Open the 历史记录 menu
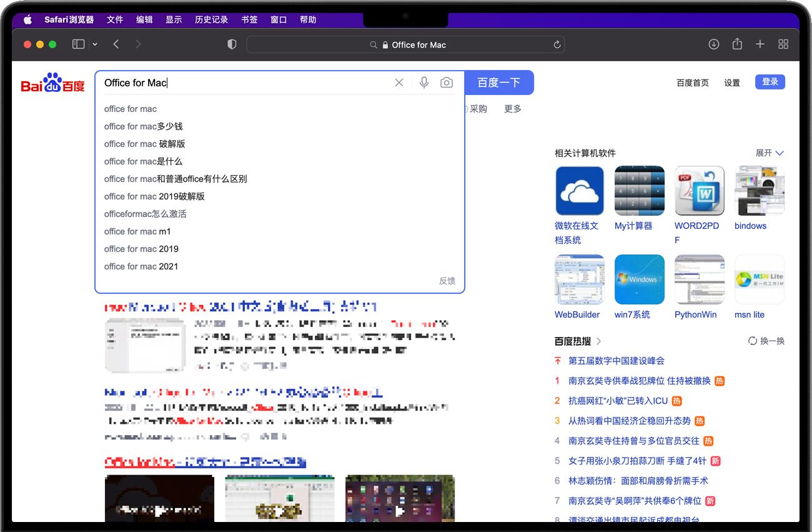 (x=211, y=20)
